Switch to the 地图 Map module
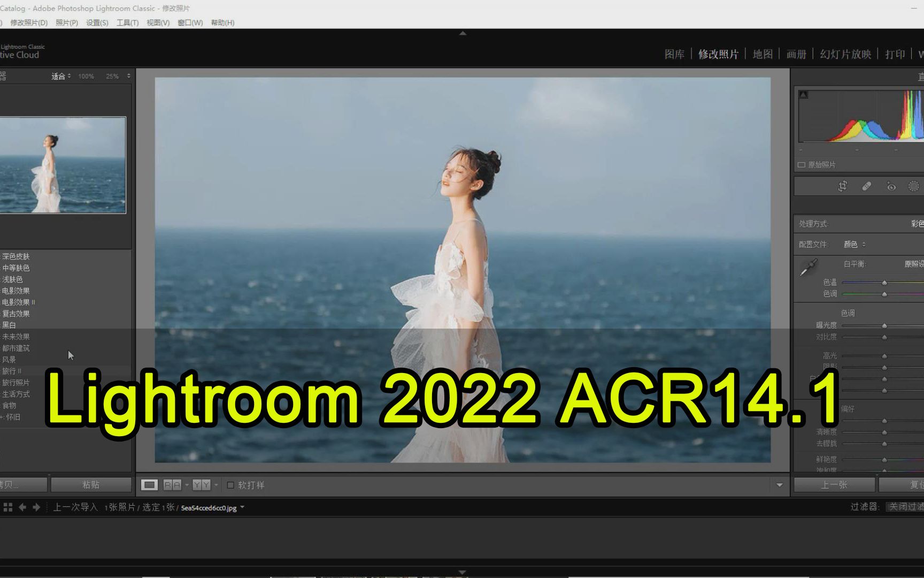This screenshot has width=924, height=578. pos(763,54)
